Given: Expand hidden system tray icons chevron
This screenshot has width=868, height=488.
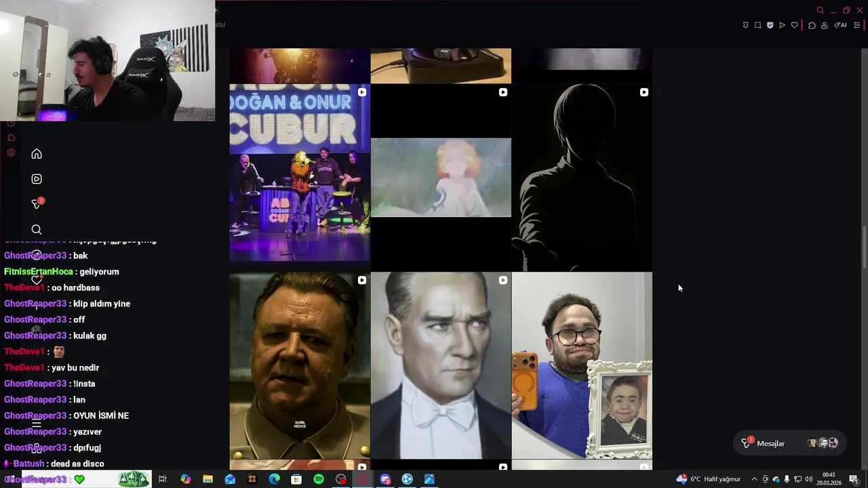Looking at the screenshot, I should coord(754,479).
